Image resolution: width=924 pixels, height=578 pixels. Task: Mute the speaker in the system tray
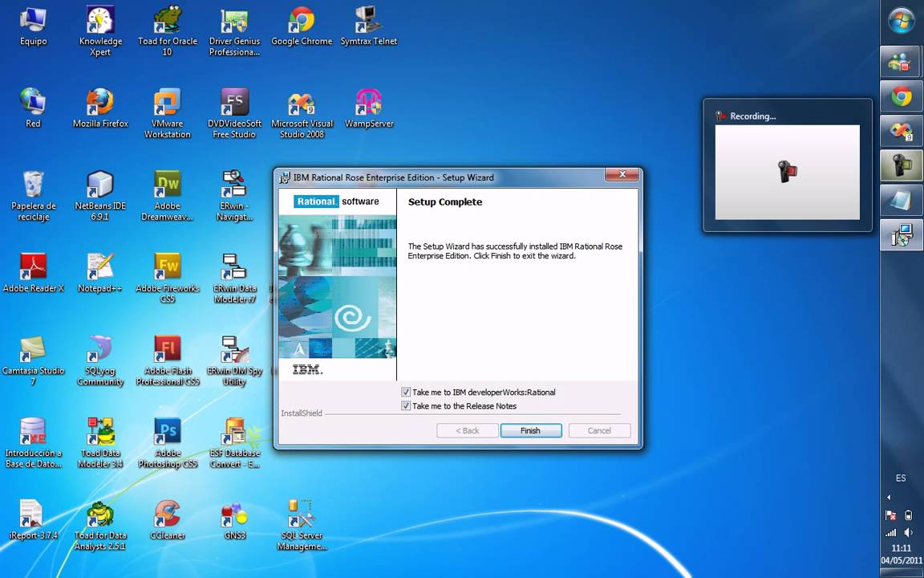pyautogui.click(x=909, y=531)
